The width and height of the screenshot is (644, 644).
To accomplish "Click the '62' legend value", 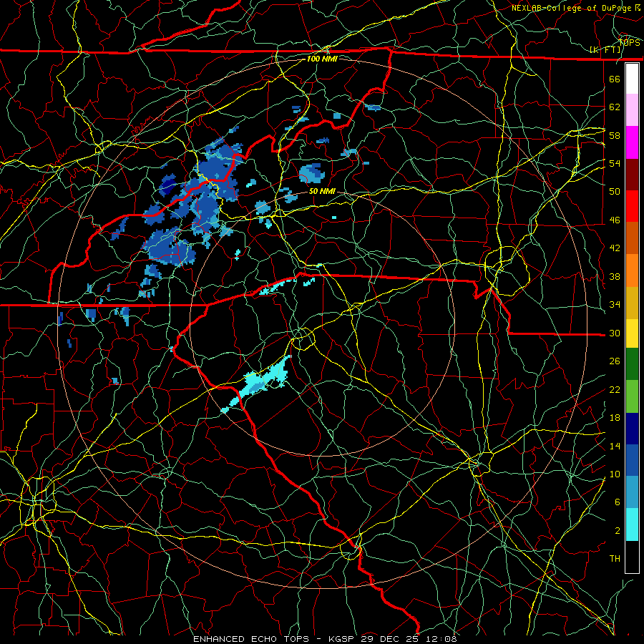I will tap(615, 107).
